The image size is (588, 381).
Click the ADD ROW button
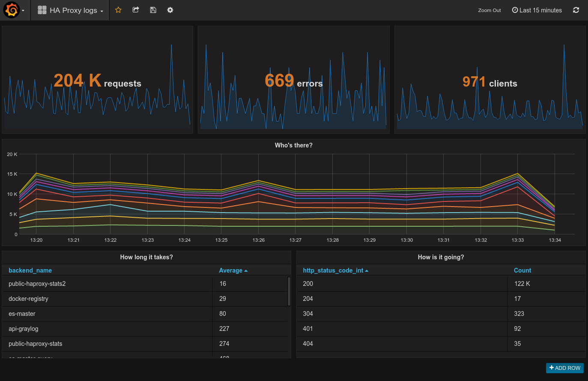[x=564, y=368]
